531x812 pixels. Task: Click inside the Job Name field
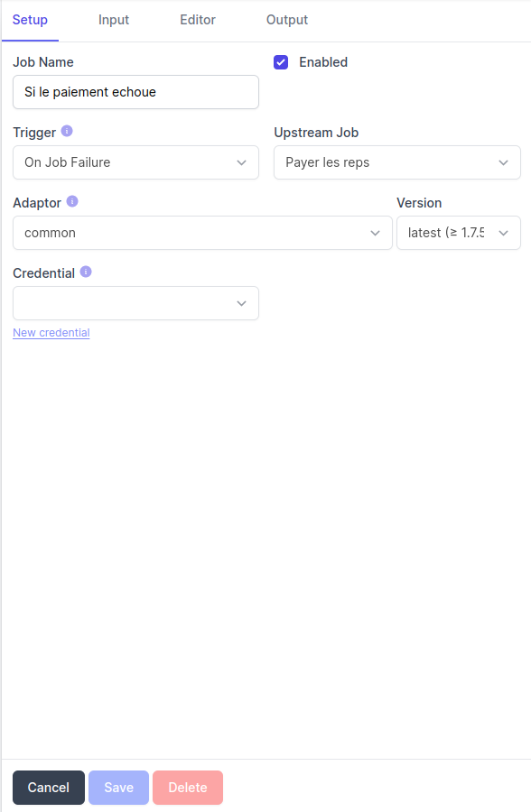point(135,92)
